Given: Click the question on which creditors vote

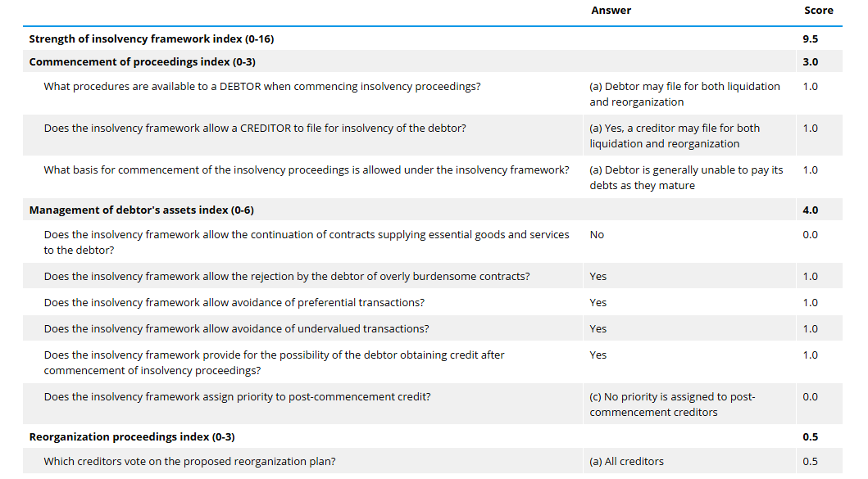Looking at the screenshot, I should pos(189,462).
